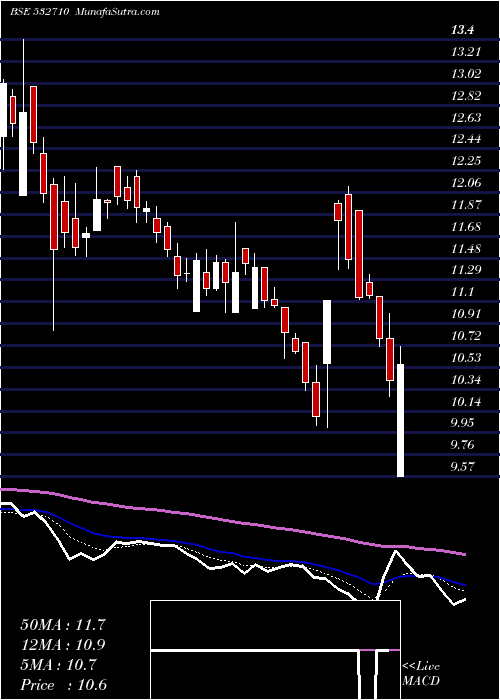The height and width of the screenshot is (700, 500).
Task: Click the '12MA : 10.9' legend entry
Action: [x=63, y=645]
